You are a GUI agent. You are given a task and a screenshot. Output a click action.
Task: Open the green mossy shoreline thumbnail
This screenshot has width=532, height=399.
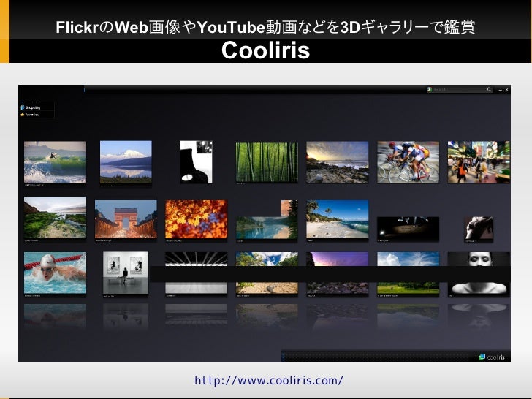click(x=55, y=218)
